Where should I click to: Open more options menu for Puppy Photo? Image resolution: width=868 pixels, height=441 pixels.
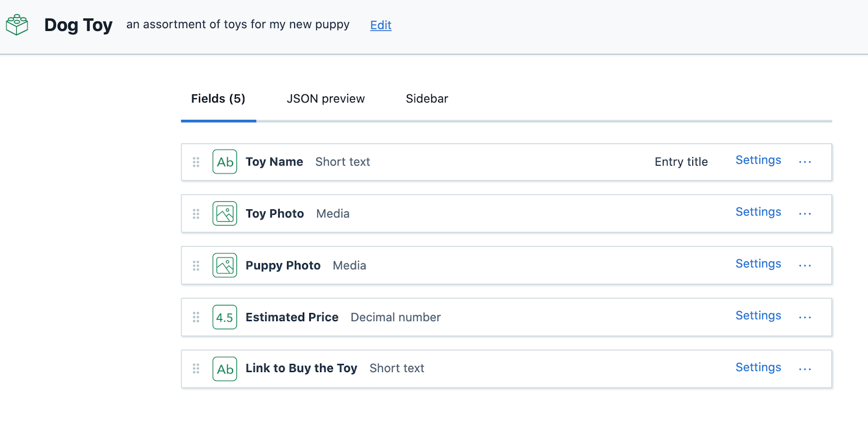[x=805, y=265]
